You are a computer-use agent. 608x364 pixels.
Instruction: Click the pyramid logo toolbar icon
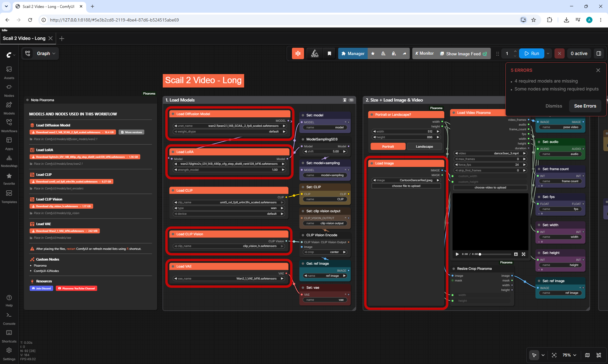pyautogui.click(x=315, y=53)
